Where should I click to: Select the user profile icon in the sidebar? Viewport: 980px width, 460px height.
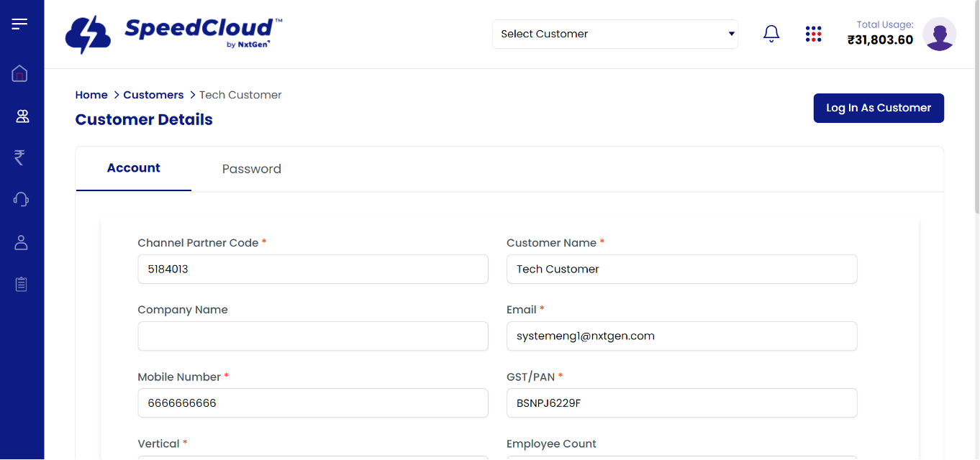pos(20,242)
